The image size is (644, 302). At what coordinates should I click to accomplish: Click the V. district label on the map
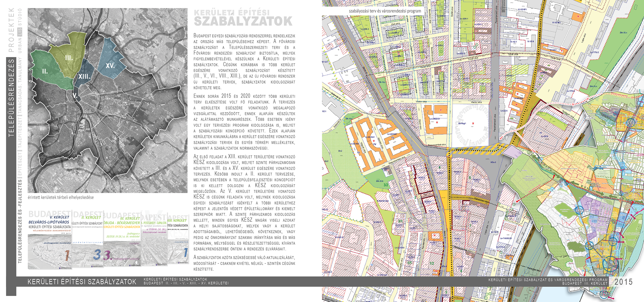75,96
